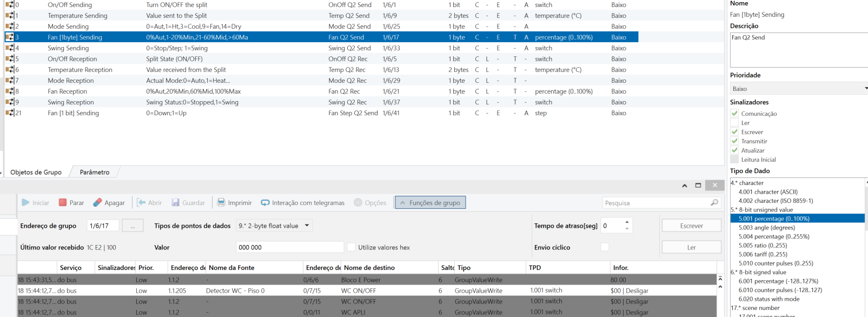Open Interação com telegramas
This screenshot has height=317, width=868.
point(302,203)
